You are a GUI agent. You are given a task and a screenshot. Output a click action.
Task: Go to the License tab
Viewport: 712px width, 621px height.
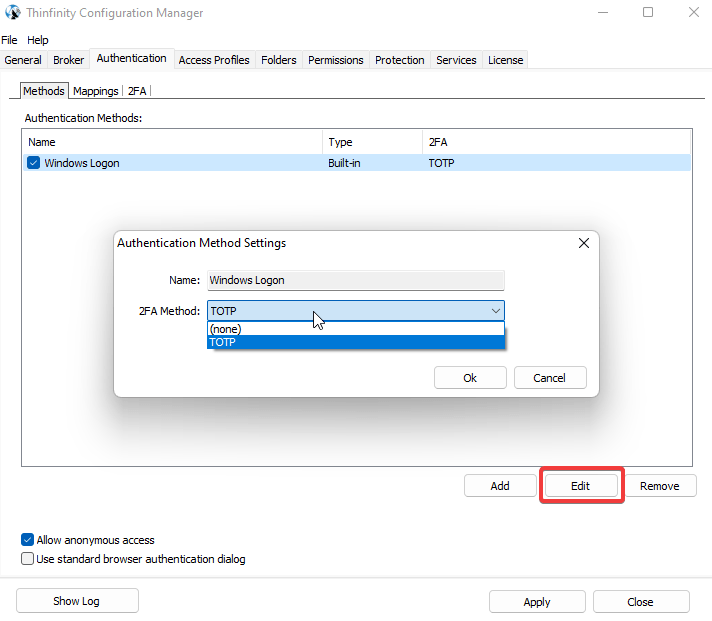(x=505, y=60)
